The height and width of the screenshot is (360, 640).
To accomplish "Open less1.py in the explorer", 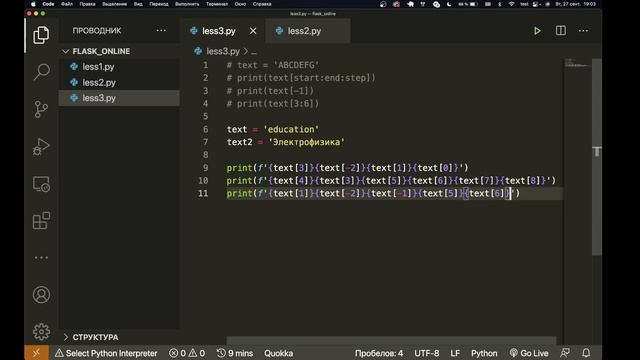I will click(119, 67).
